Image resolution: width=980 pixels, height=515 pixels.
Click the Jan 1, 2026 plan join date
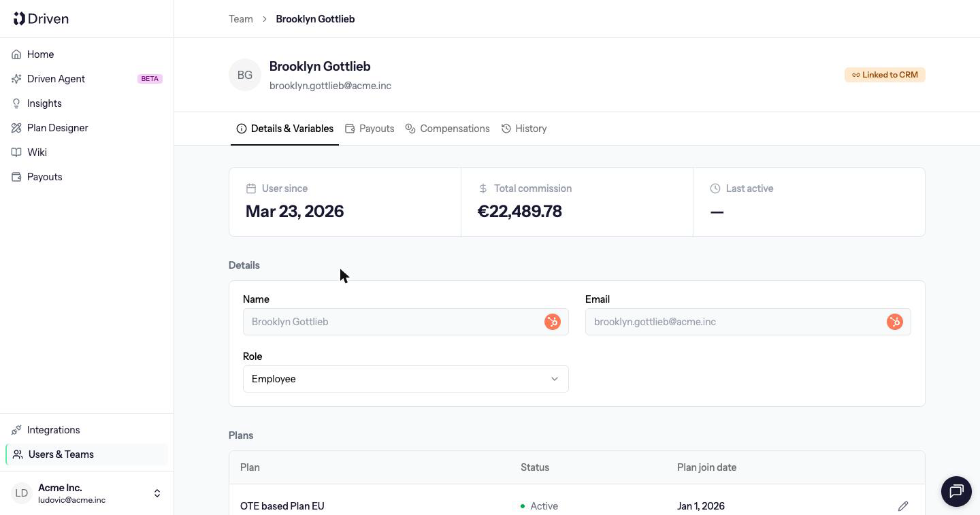coord(701,506)
